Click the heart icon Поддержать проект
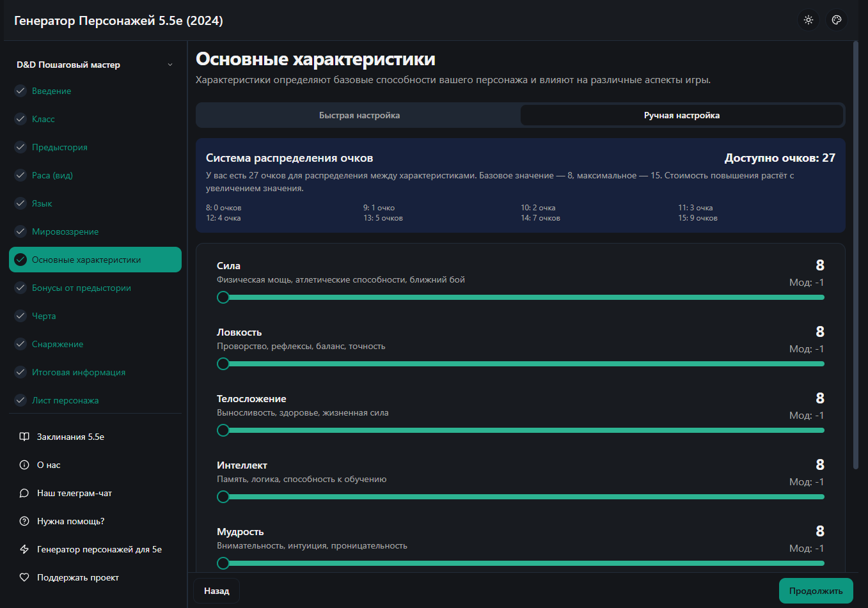The image size is (868, 608). pos(24,577)
